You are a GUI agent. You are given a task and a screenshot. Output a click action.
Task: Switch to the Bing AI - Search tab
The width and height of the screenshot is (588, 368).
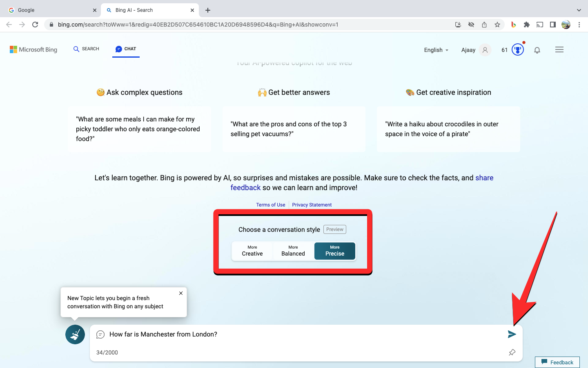coord(149,10)
